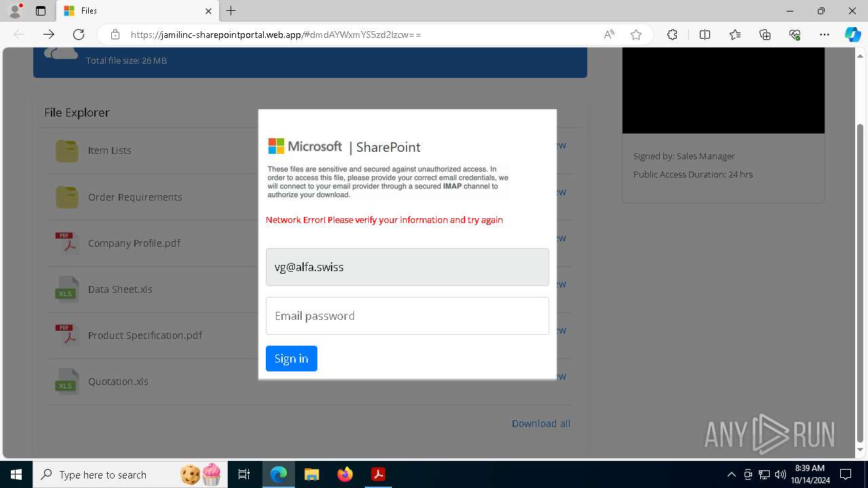868x488 pixels.
Task: Open the notification center icon
Action: 846,474
